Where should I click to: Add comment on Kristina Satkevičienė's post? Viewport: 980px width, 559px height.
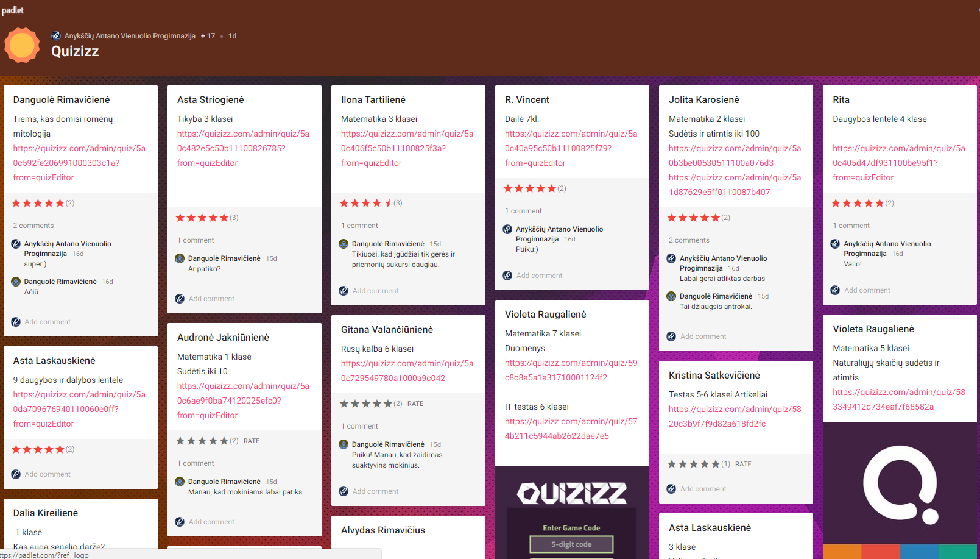(703, 489)
